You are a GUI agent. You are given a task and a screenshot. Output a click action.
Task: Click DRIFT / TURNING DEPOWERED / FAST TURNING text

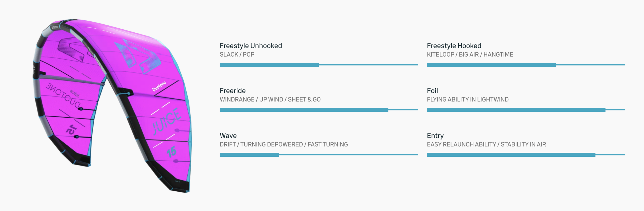tap(284, 145)
